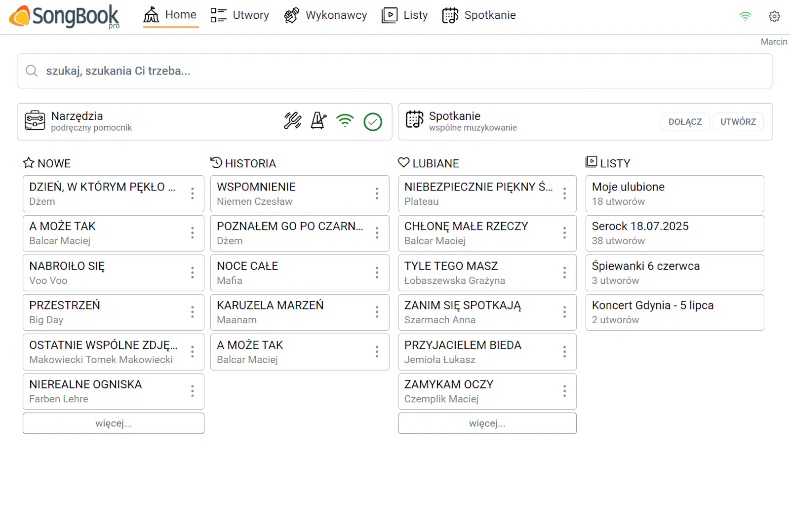The width and height of the screenshot is (790, 532).
Task: Go to Home tab
Action: [170, 15]
